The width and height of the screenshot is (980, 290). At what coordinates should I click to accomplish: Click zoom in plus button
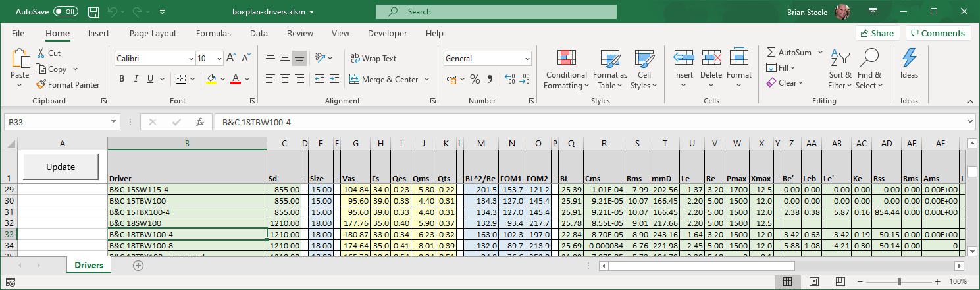[x=937, y=282]
